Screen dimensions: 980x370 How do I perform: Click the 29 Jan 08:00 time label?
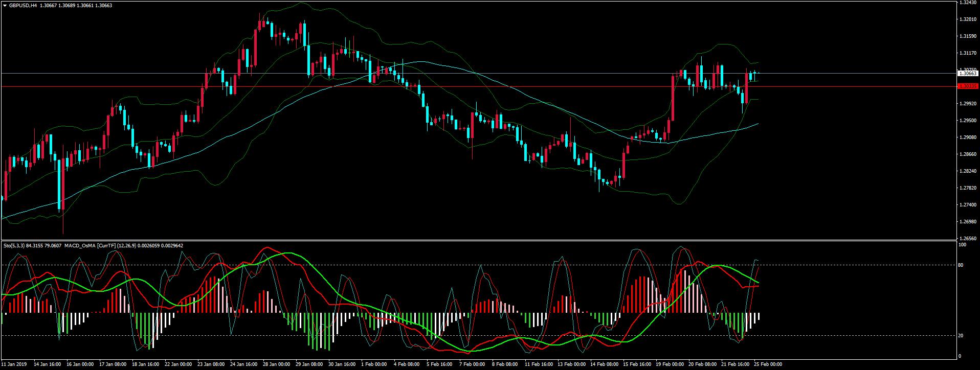(x=310, y=364)
